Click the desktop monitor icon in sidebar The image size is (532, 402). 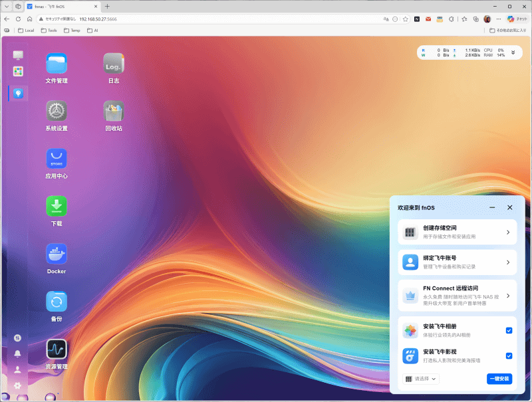point(18,54)
